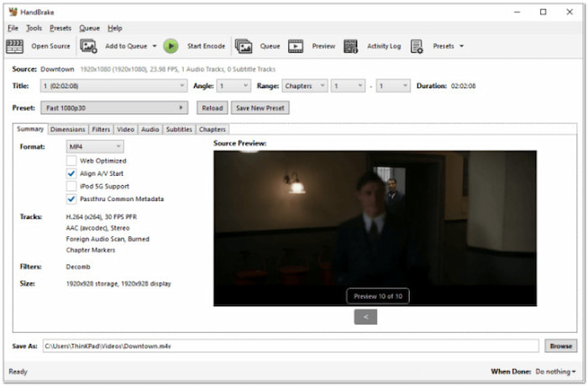Switch to the Subtitles tab
The width and height of the screenshot is (588, 386).
point(179,130)
